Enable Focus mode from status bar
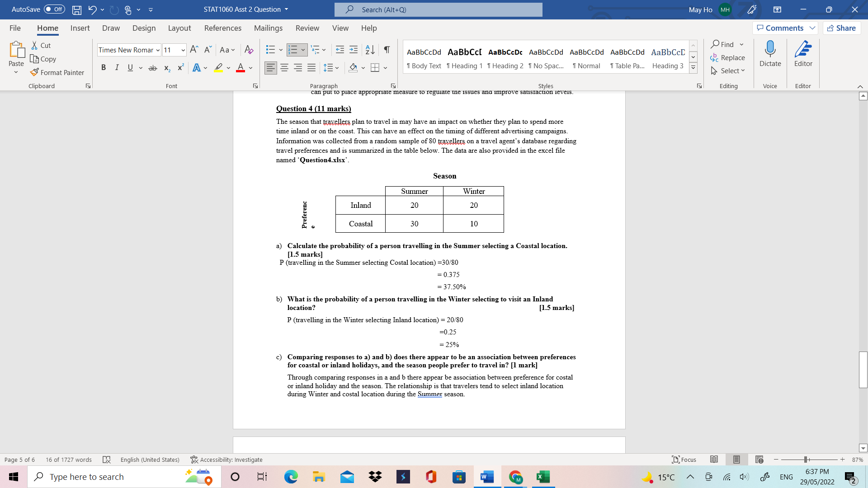The height and width of the screenshot is (488, 868). coord(684,460)
